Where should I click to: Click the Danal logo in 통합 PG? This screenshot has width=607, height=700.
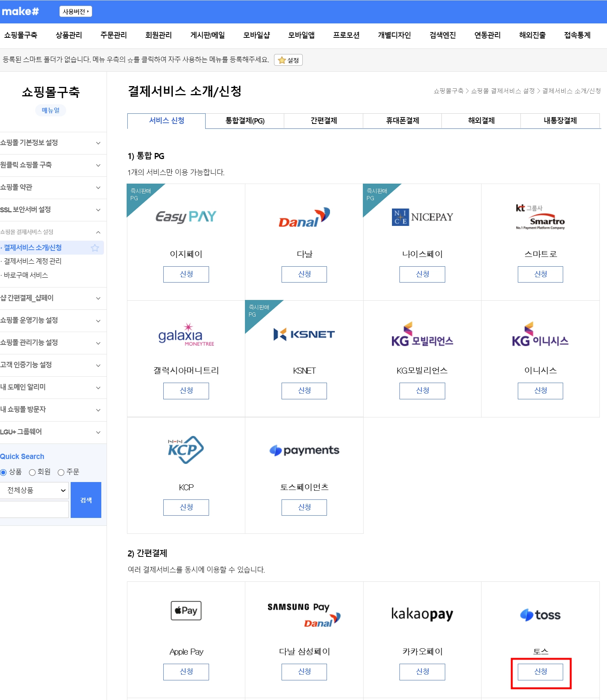pos(304,218)
